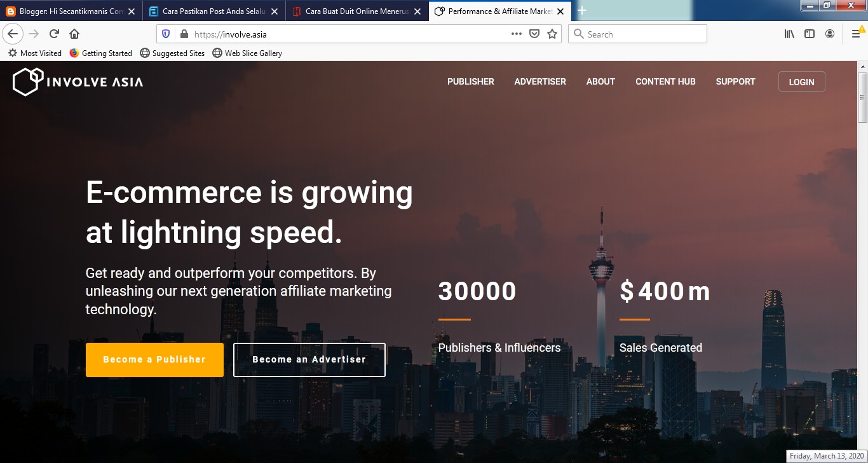The height and width of the screenshot is (463, 868).
Task: Open the CONTENT HUB menu item
Action: (665, 81)
